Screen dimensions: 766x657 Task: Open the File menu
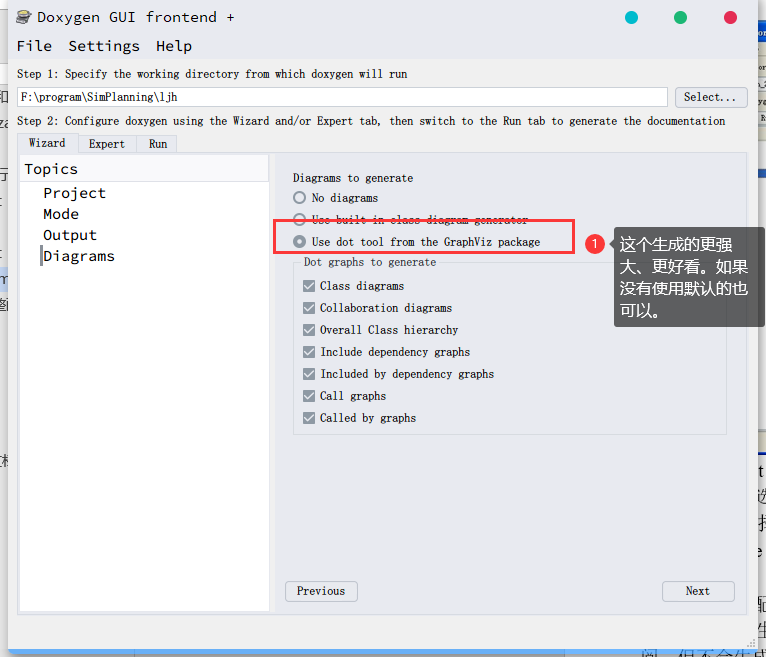[x=34, y=46]
